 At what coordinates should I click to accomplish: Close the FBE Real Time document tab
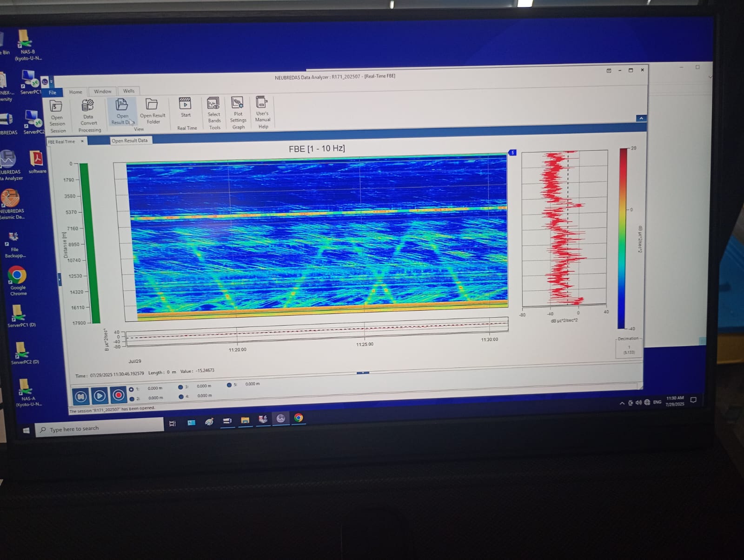(82, 141)
